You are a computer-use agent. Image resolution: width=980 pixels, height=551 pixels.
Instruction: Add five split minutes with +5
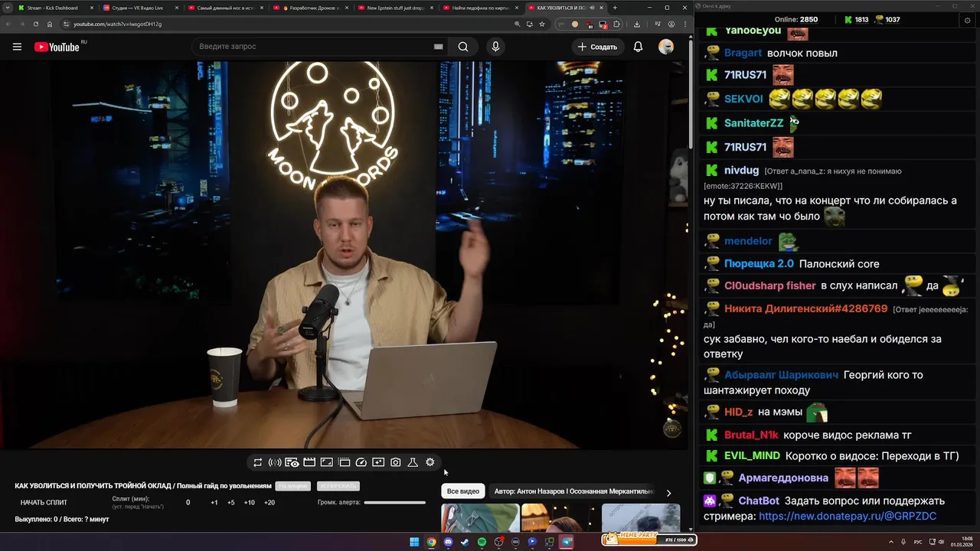[231, 503]
